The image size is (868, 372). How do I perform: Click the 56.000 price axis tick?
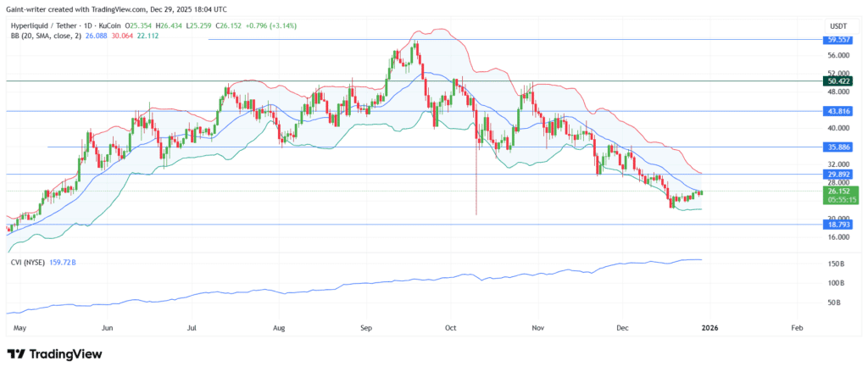pos(838,55)
